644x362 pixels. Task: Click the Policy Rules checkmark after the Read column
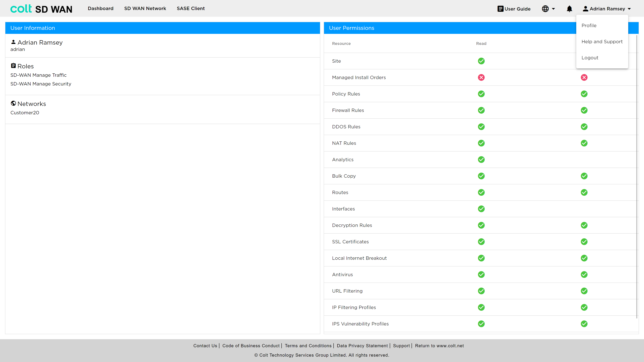pyautogui.click(x=584, y=94)
